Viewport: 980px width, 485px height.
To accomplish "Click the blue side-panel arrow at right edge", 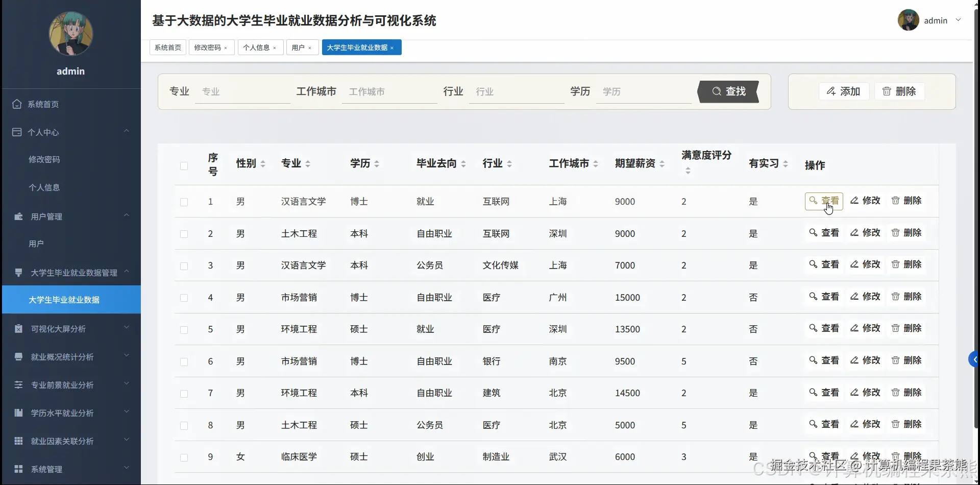I will coord(974,359).
